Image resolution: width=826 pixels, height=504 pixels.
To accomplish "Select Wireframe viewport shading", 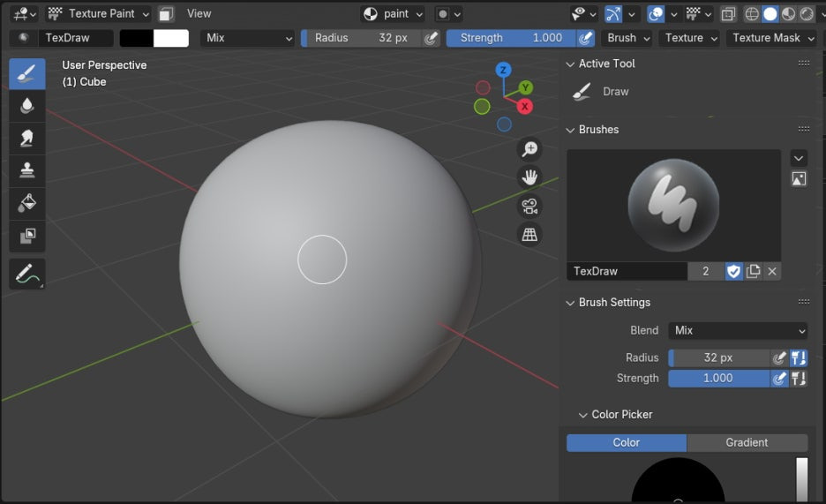I will (752, 14).
